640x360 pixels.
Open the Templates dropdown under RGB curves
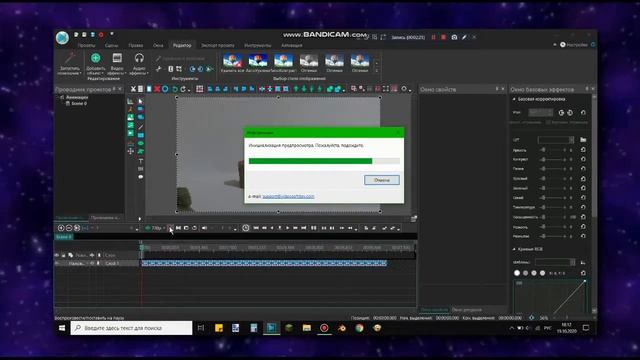pyautogui.click(x=555, y=262)
